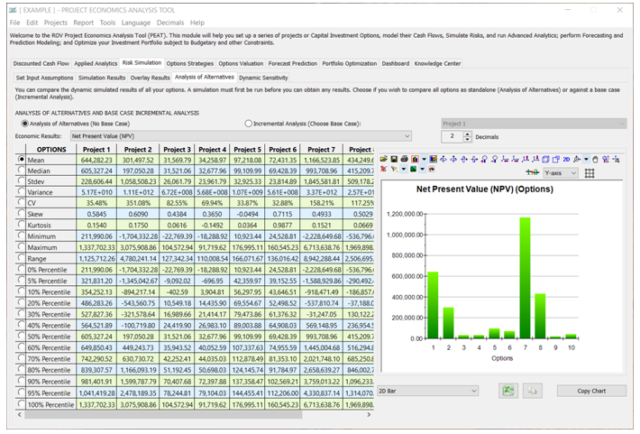This screenshot has width=640, height=434.
Task: Increase the Decimals stepper value
Action: pos(468,134)
